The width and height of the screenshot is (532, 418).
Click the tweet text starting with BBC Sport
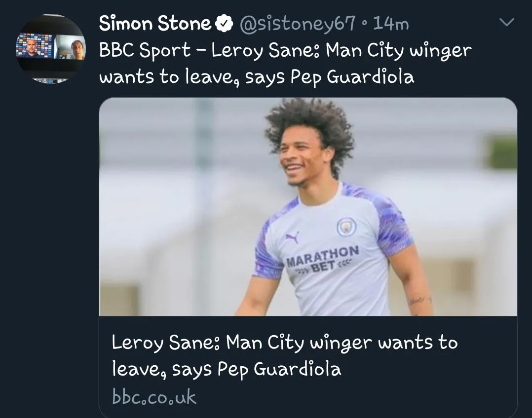285,50
